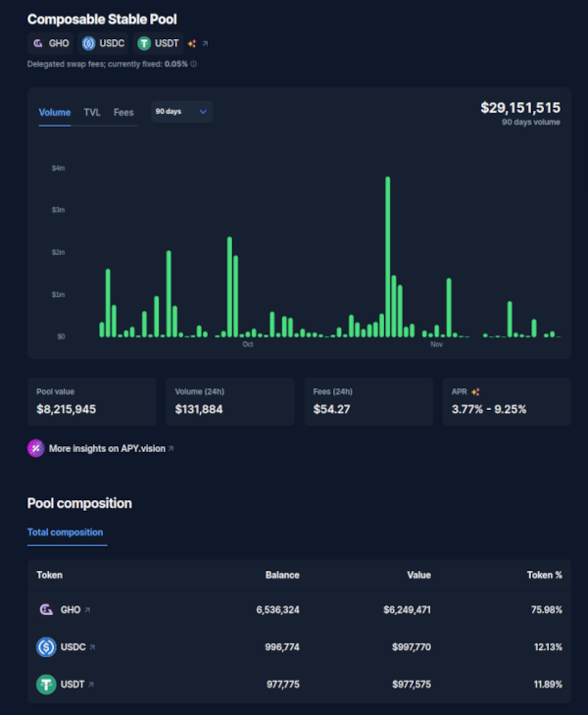Click GHO balance 6,536,324
Viewport: 588px width, 715px height.
[278, 610]
